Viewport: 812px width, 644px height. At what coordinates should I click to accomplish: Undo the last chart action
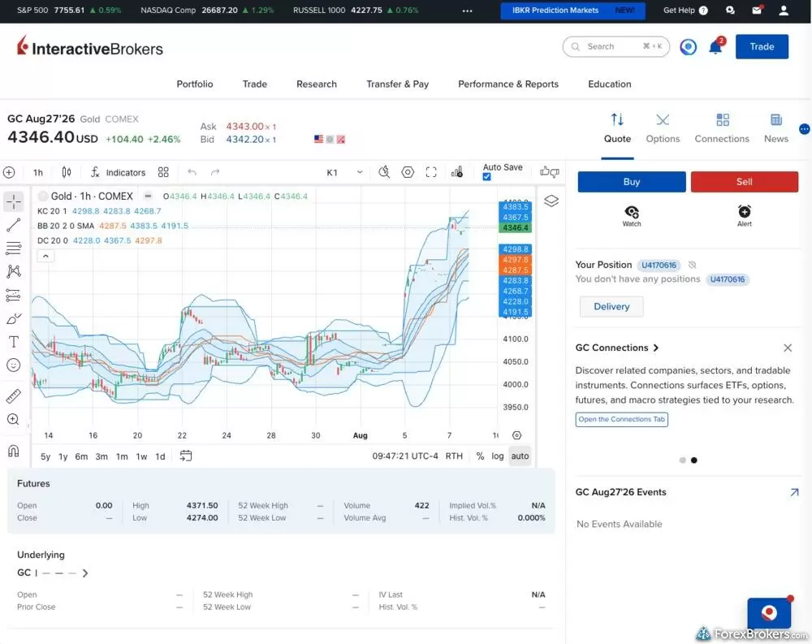click(x=192, y=172)
